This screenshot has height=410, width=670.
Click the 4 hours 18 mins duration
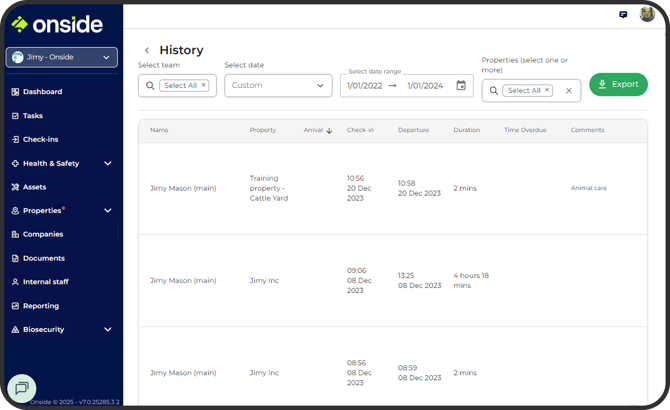pyautogui.click(x=471, y=281)
